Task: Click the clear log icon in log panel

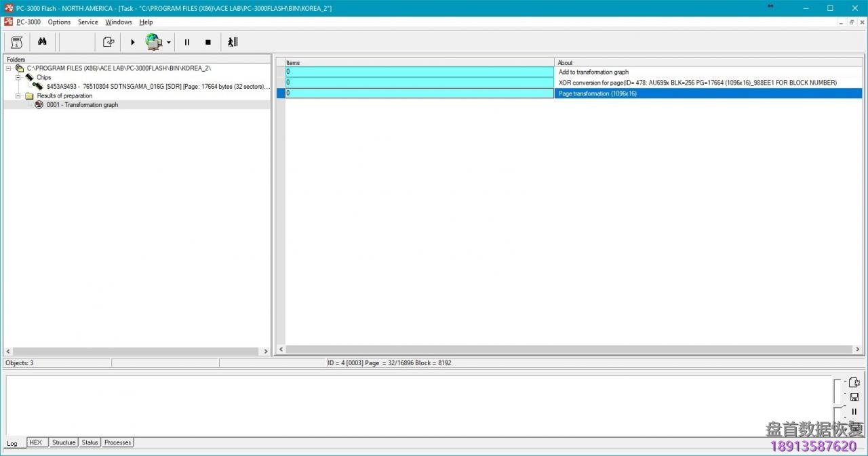Action: [x=854, y=383]
